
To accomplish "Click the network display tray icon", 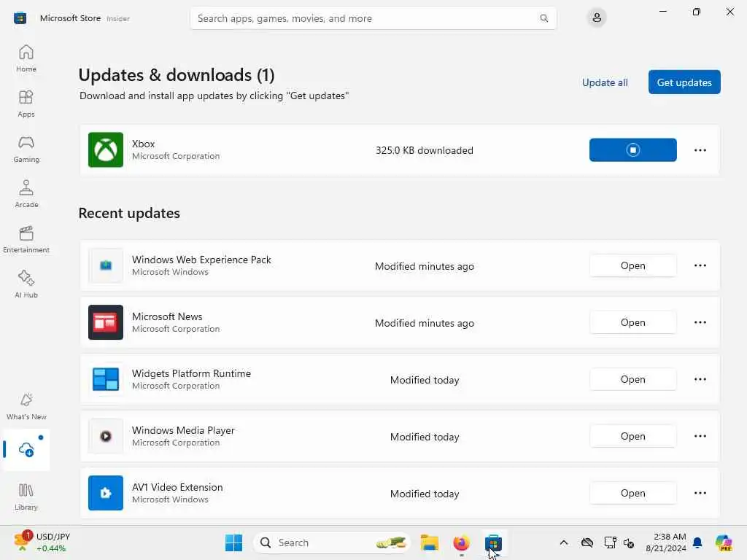I will tap(610, 542).
